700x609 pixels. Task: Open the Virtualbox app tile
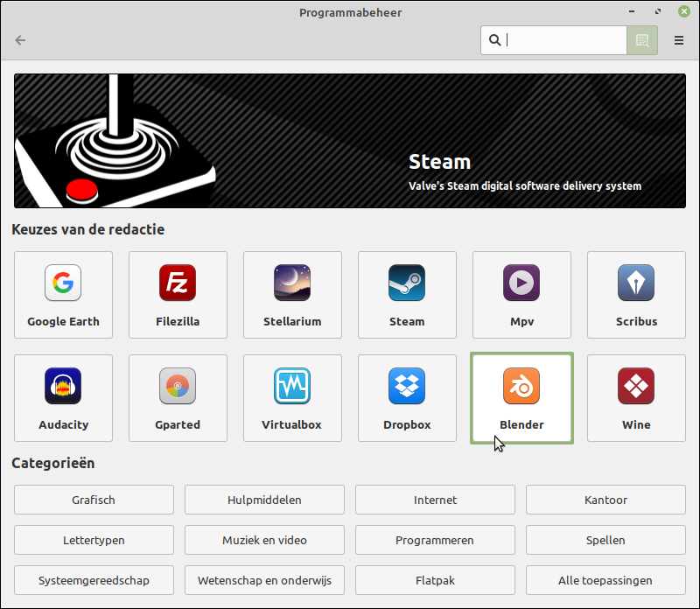click(292, 398)
